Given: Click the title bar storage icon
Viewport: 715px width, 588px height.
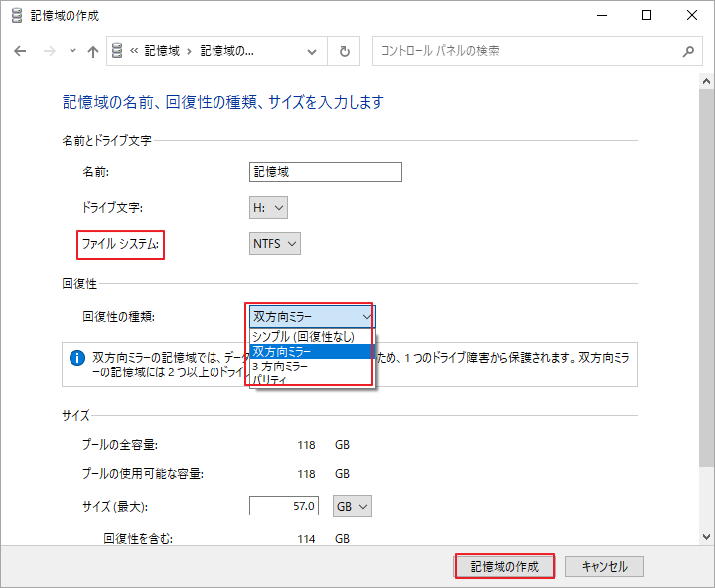Looking at the screenshot, I should (x=17, y=16).
